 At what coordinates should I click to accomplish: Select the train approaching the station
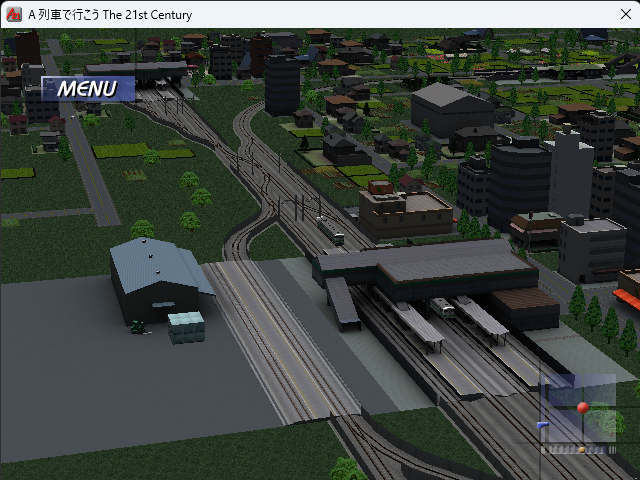pos(331,230)
